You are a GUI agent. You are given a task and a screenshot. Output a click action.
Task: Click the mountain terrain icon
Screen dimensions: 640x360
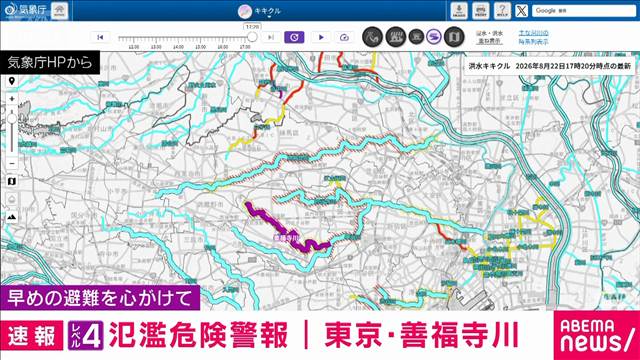[12, 217]
